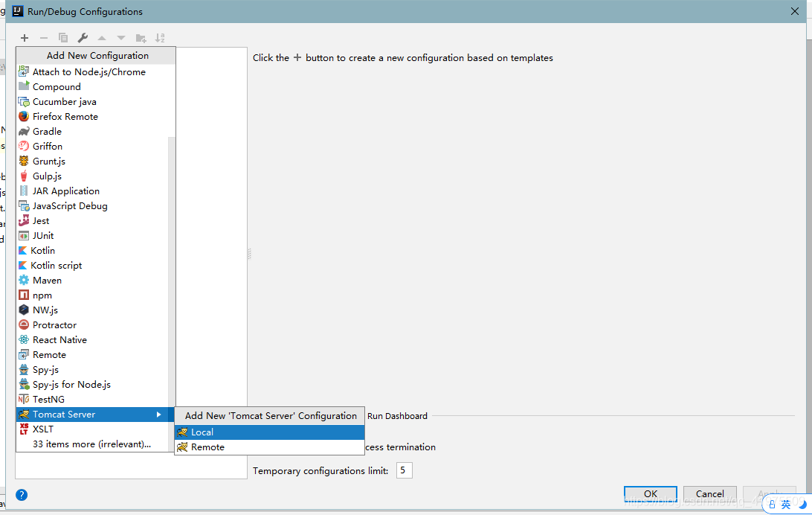Screen dimensions: 812x515
Task: Click the Remove Configuration minus icon
Action: pos(43,38)
